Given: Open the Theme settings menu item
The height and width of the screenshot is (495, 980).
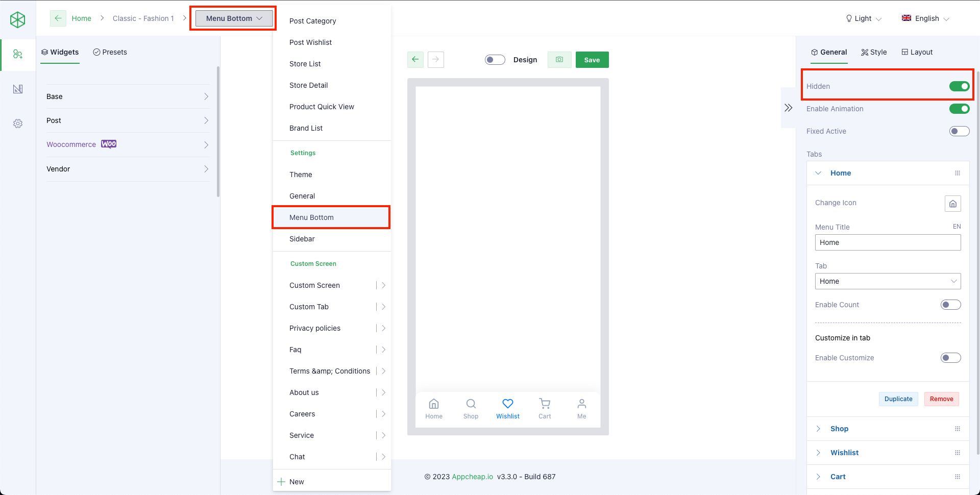Looking at the screenshot, I should pos(301,174).
